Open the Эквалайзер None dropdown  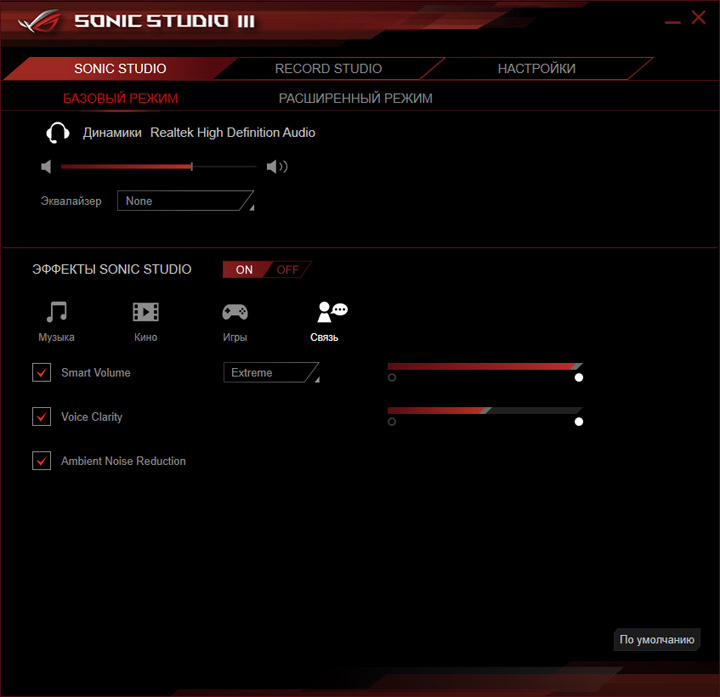click(x=186, y=201)
